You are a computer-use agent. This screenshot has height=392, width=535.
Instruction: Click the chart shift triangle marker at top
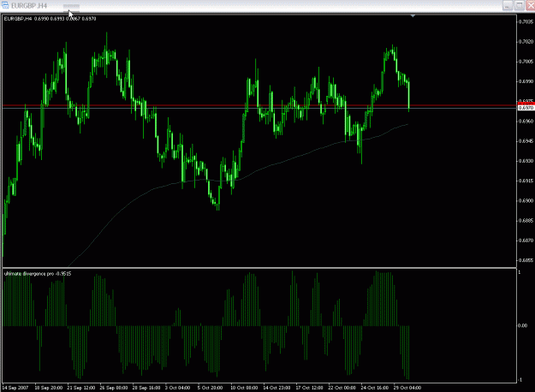[x=413, y=15]
